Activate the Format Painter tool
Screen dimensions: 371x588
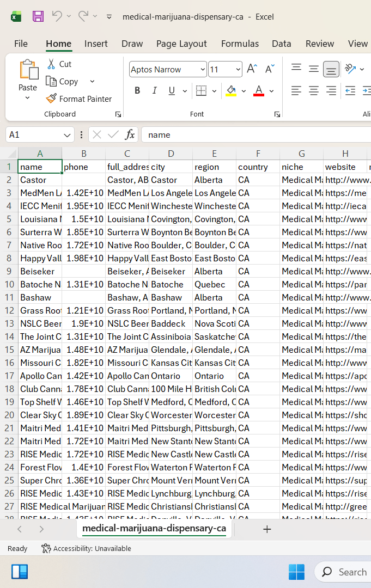(79, 99)
